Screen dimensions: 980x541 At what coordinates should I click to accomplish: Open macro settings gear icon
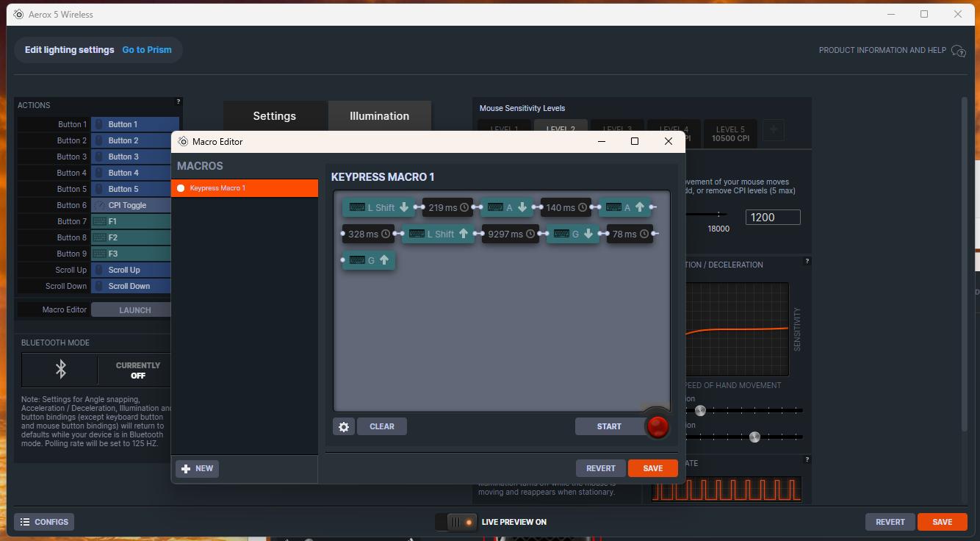344,426
